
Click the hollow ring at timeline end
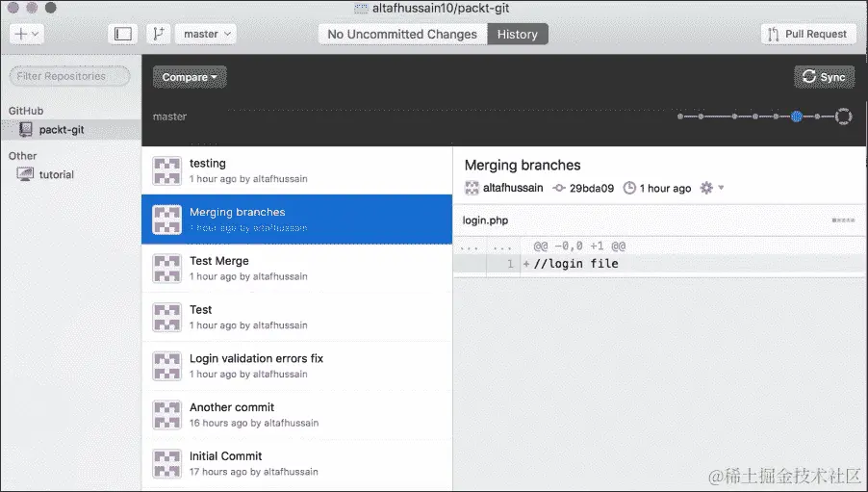tap(843, 117)
